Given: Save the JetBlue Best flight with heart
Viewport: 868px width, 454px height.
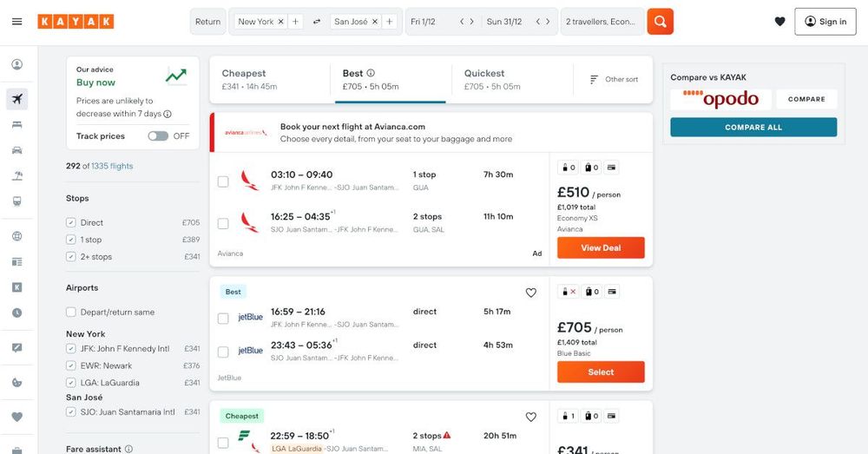Looking at the screenshot, I should 531,293.
